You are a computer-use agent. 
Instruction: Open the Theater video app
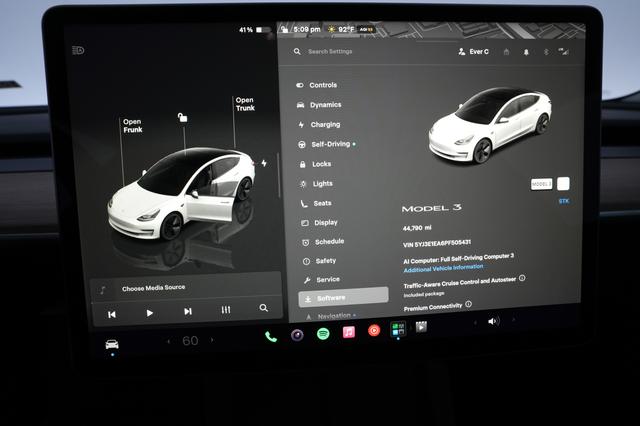click(421, 327)
